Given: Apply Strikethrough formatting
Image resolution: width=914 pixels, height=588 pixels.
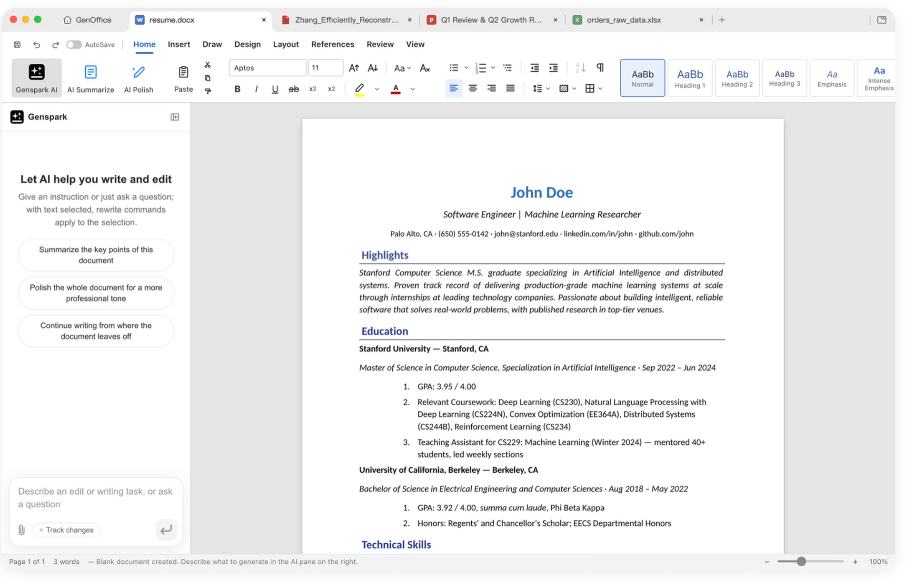Looking at the screenshot, I should tap(294, 89).
